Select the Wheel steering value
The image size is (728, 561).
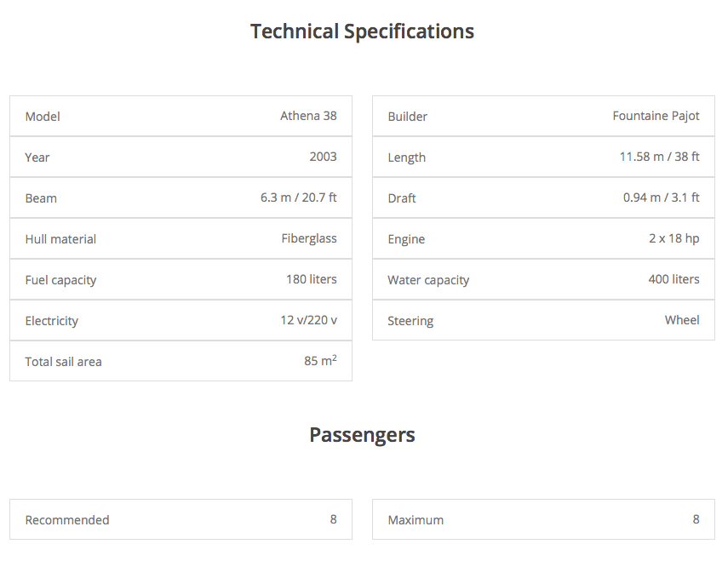coord(682,320)
